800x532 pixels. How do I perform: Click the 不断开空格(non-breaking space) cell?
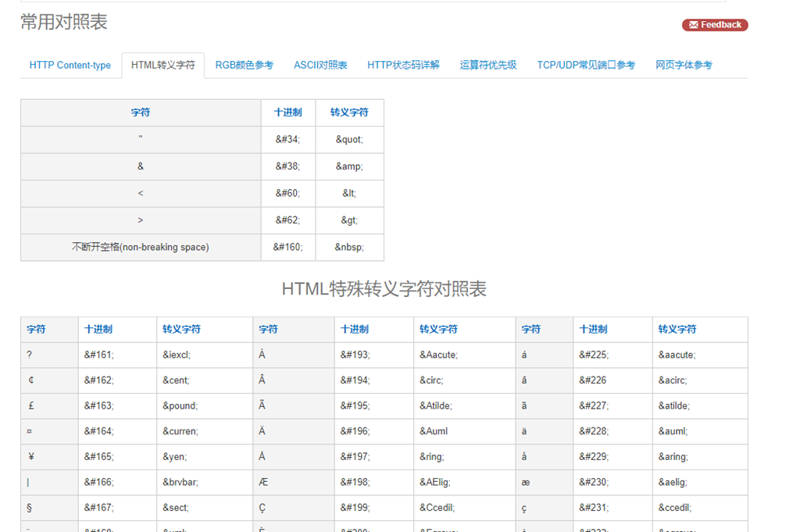coord(141,248)
